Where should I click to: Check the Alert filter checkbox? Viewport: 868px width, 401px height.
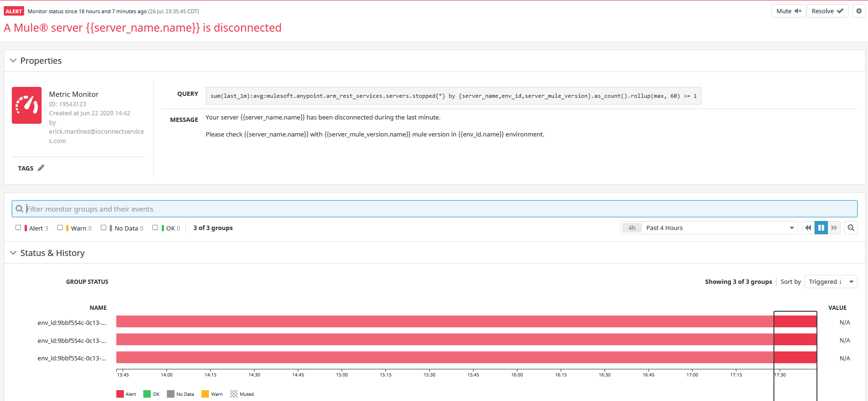(18, 228)
